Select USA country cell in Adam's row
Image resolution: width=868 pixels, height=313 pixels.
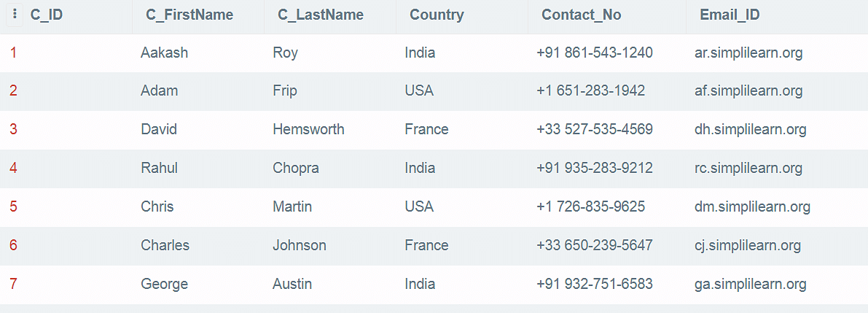click(x=419, y=90)
